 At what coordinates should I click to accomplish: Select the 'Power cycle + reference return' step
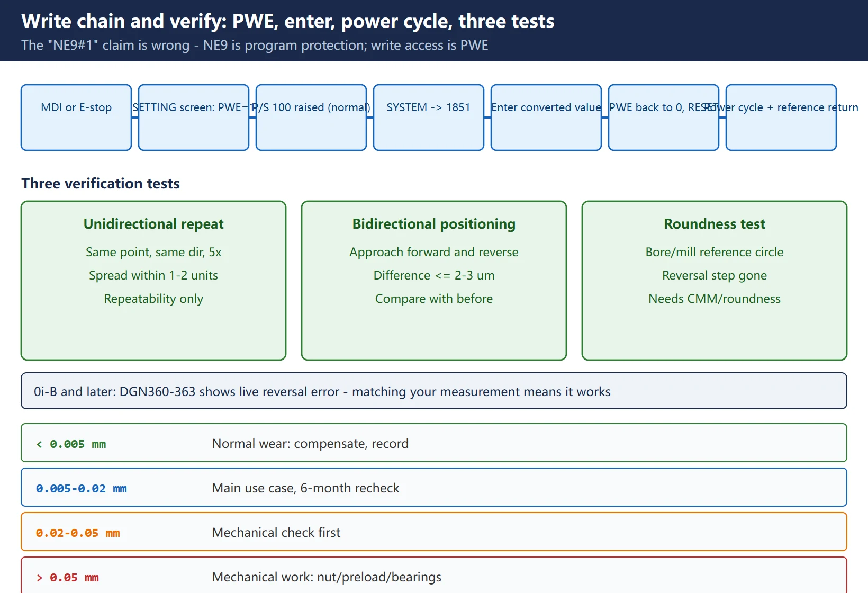pyautogui.click(x=781, y=118)
